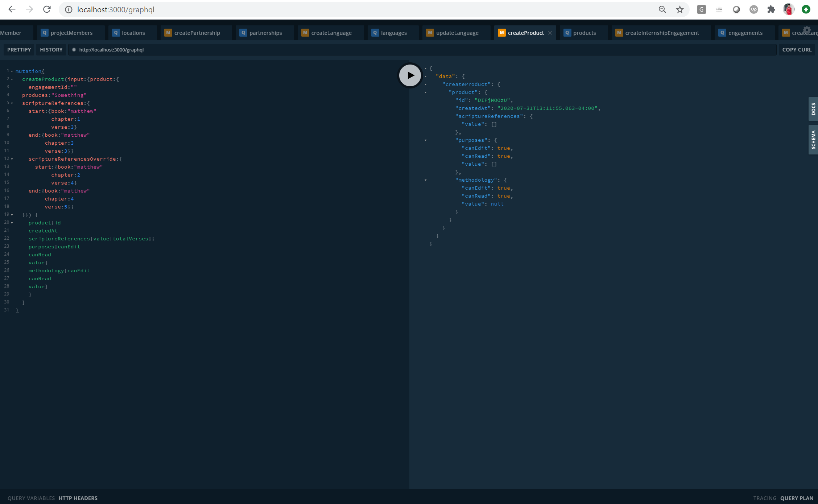Open the partnerships tab
Screen dimensions: 818x504
pos(265,33)
